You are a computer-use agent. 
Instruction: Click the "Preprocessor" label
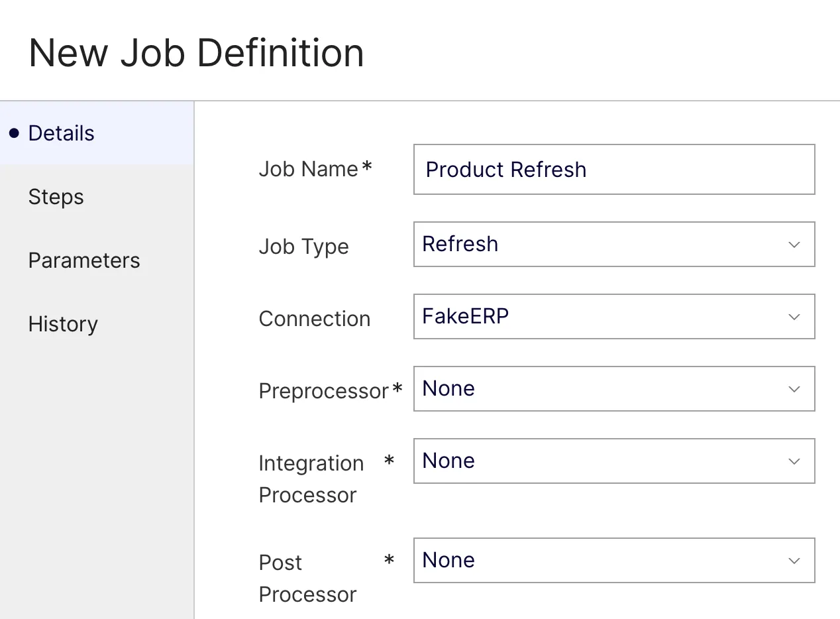coord(323,391)
